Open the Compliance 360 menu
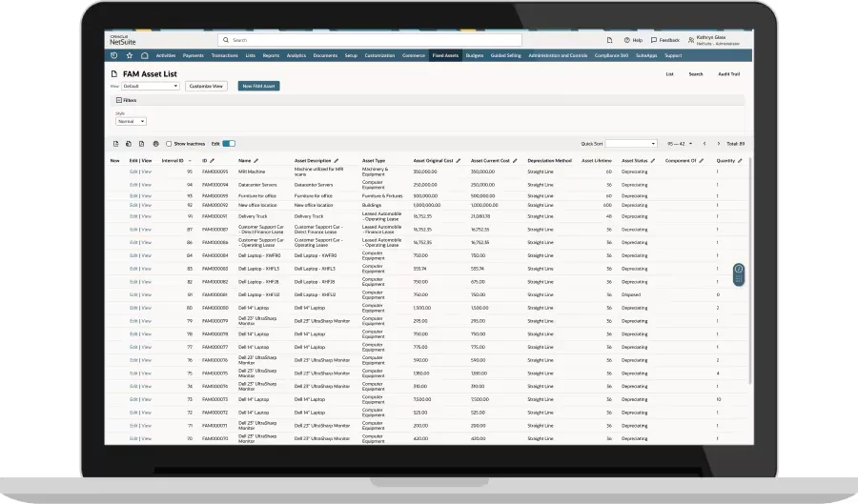The height and width of the screenshot is (504, 858). coord(612,56)
